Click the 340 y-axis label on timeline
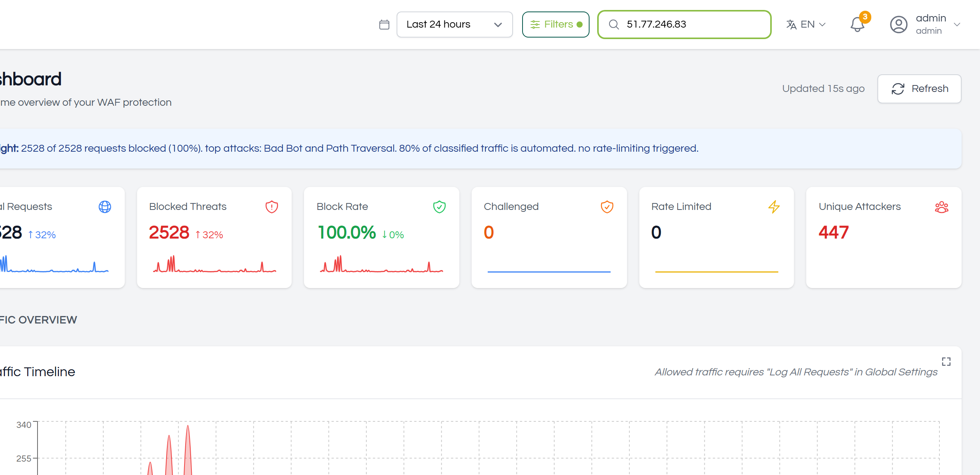980x475 pixels. tap(24, 425)
